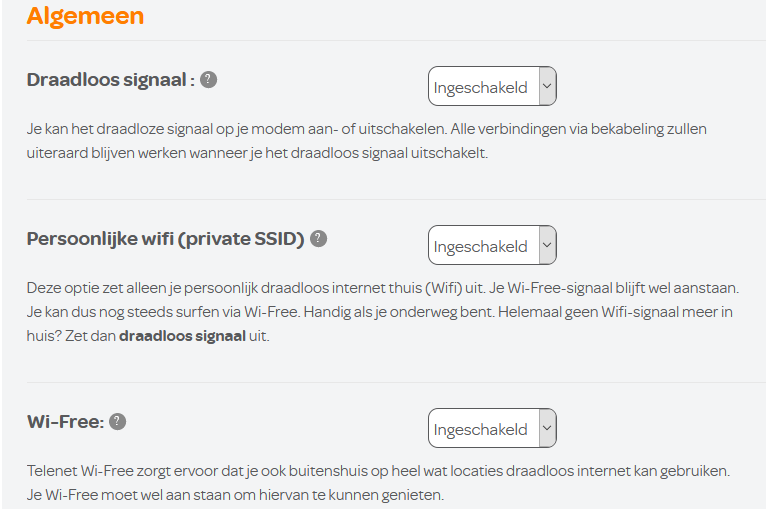Click the chevron on the Persoonlijke wifi dropdown
The height and width of the screenshot is (509, 766).
pyautogui.click(x=546, y=246)
